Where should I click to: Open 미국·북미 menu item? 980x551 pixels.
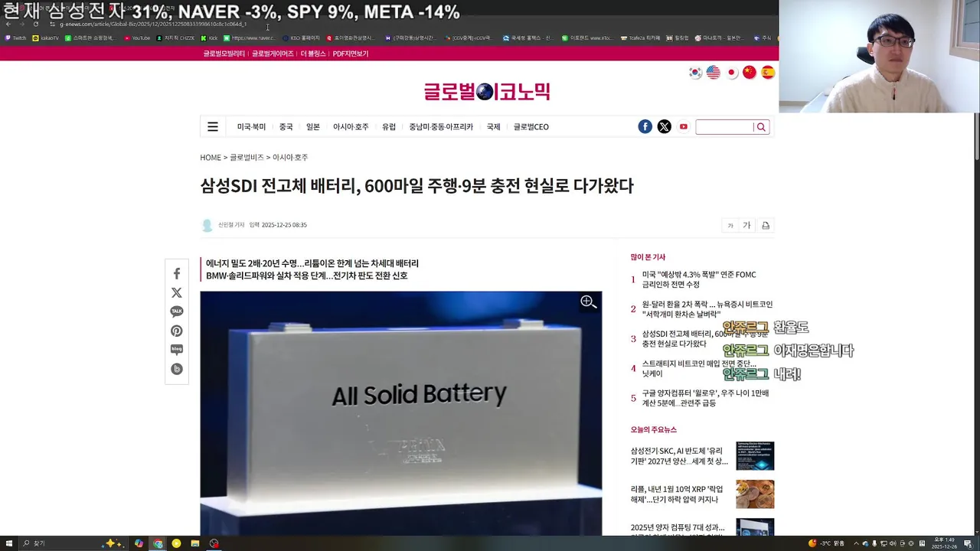(x=251, y=127)
